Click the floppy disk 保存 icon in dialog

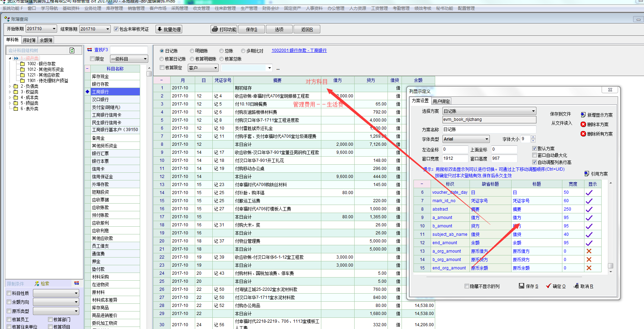point(521,286)
